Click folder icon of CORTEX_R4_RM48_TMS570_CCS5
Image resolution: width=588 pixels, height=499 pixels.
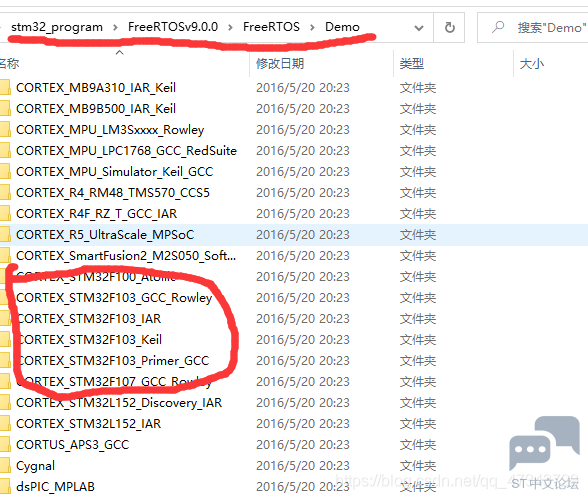pos(5,193)
